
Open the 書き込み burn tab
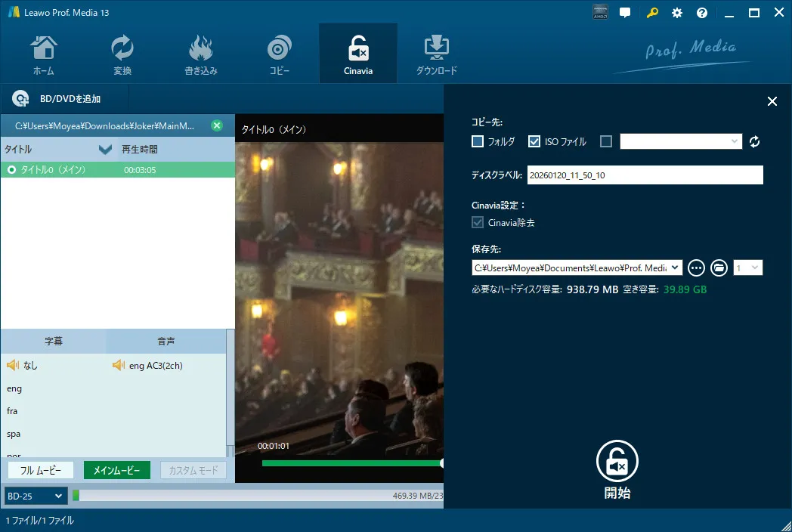point(200,54)
